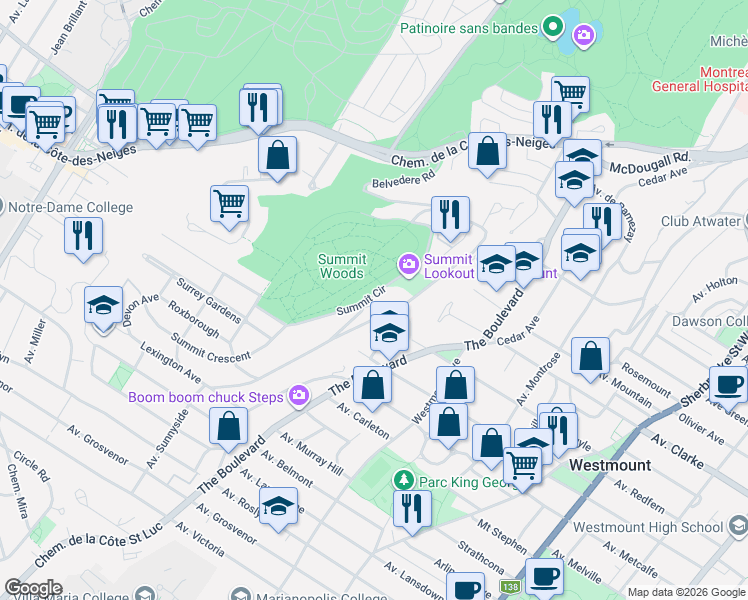Select the shopping bag marker near Av. Carleton
Image resolution: width=748 pixels, height=600 pixels.
pos(373,385)
